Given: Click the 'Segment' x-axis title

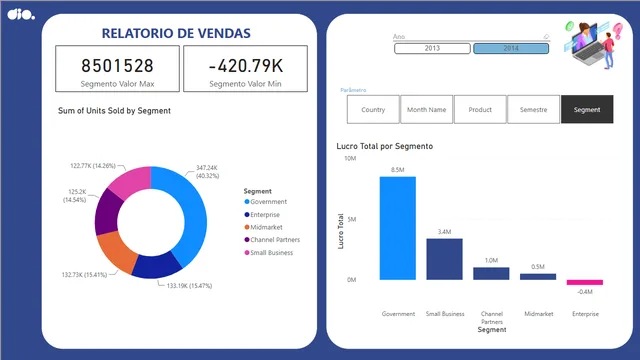Looking at the screenshot, I should point(492,330).
